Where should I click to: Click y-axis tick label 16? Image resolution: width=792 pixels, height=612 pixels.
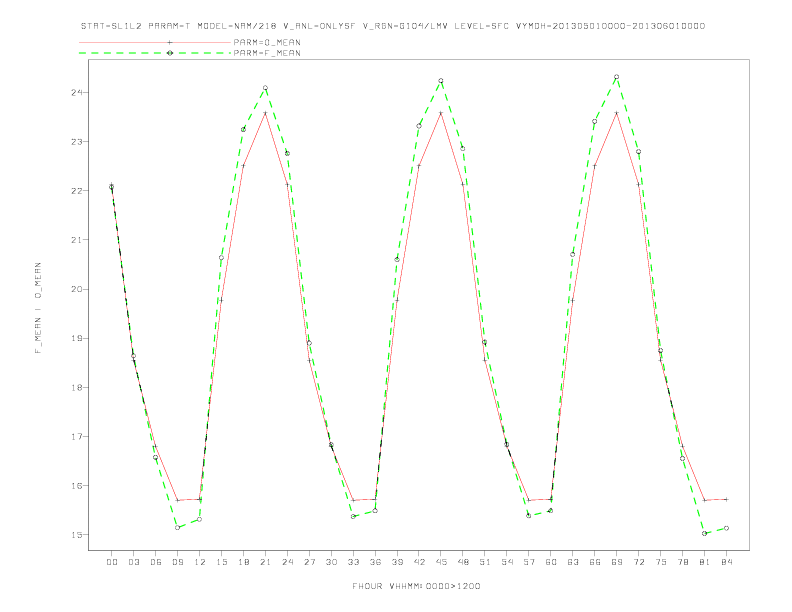coord(77,486)
